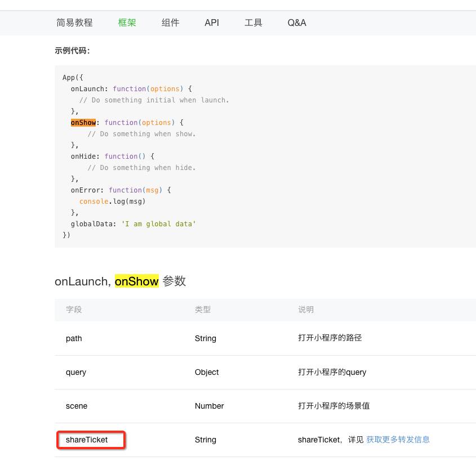The height and width of the screenshot is (461, 476).
Task: Open the 简易教程 navigation tab
Action: (x=74, y=23)
